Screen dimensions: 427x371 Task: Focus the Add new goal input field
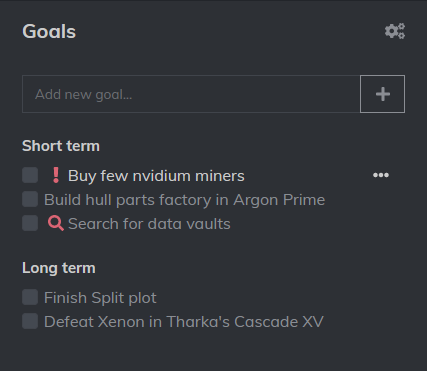(191, 94)
